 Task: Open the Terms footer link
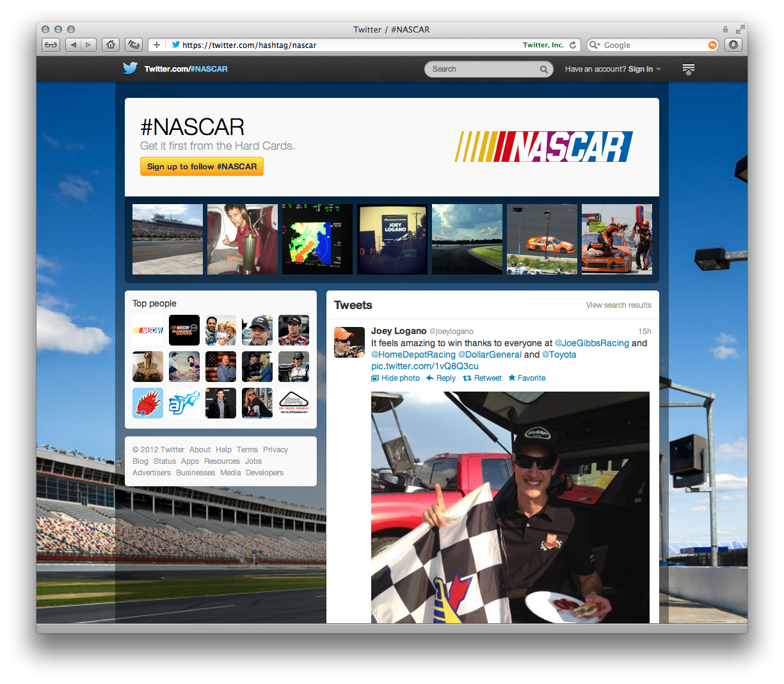click(x=247, y=450)
